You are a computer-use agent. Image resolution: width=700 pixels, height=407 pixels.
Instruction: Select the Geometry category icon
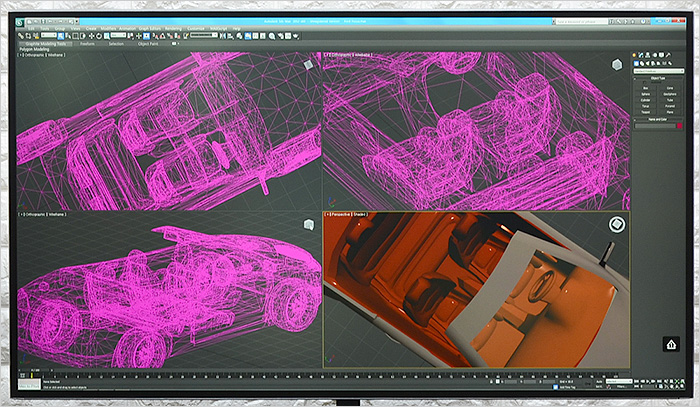(x=636, y=61)
